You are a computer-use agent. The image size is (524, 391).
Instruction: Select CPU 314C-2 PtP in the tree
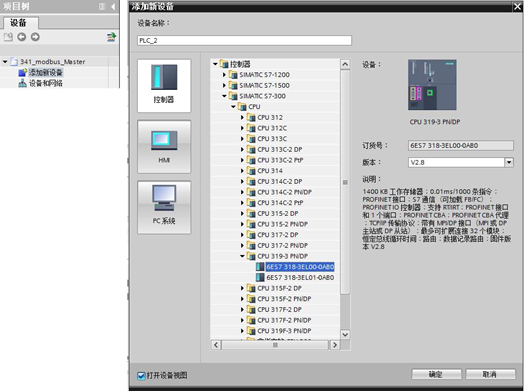tap(280, 203)
